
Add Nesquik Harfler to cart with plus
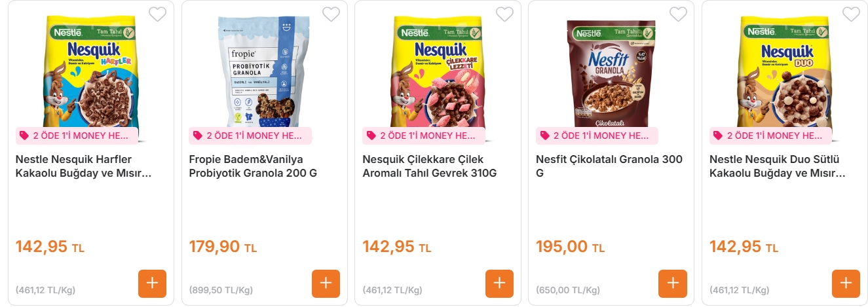pyautogui.click(x=152, y=283)
